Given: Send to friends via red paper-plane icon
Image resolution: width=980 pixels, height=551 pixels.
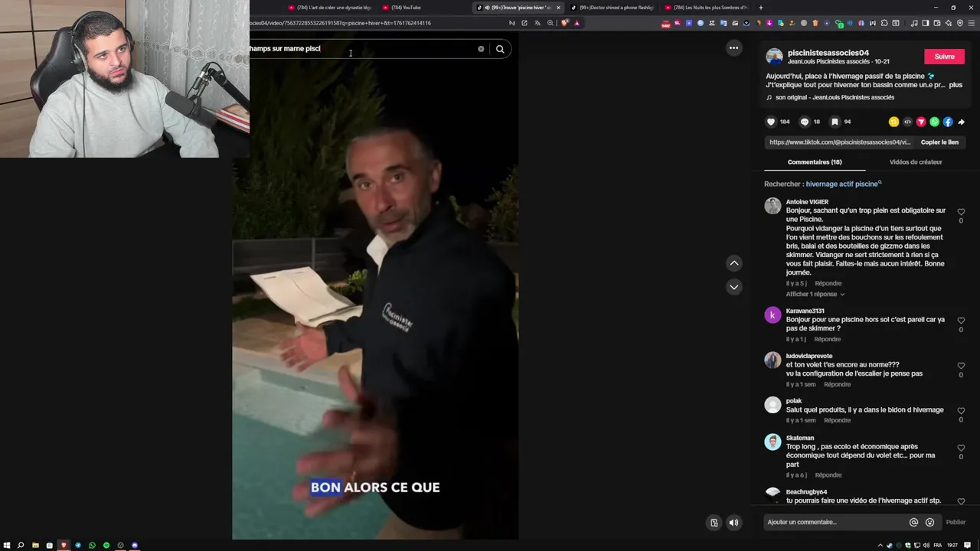Looking at the screenshot, I should pos(921,122).
